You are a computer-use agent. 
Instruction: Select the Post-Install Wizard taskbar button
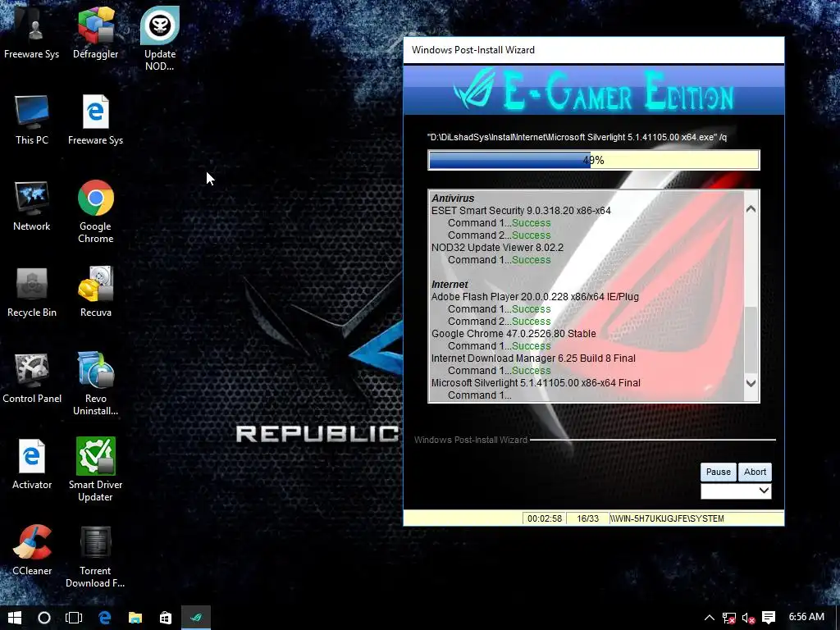196,618
